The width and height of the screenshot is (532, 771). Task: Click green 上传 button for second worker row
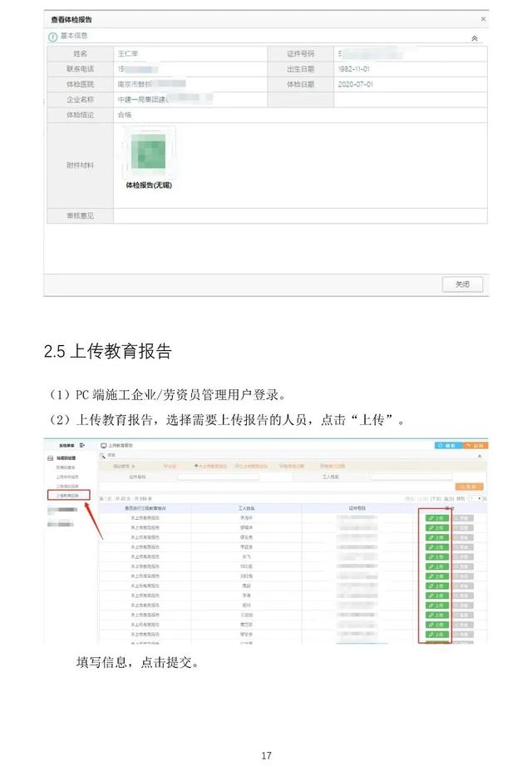[x=436, y=527]
